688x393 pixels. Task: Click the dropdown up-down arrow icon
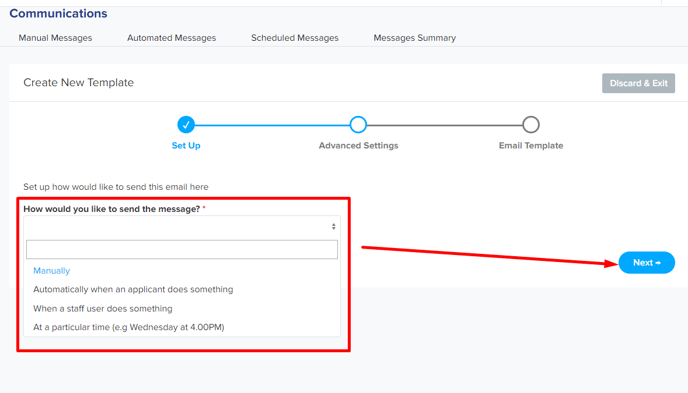[x=333, y=226]
